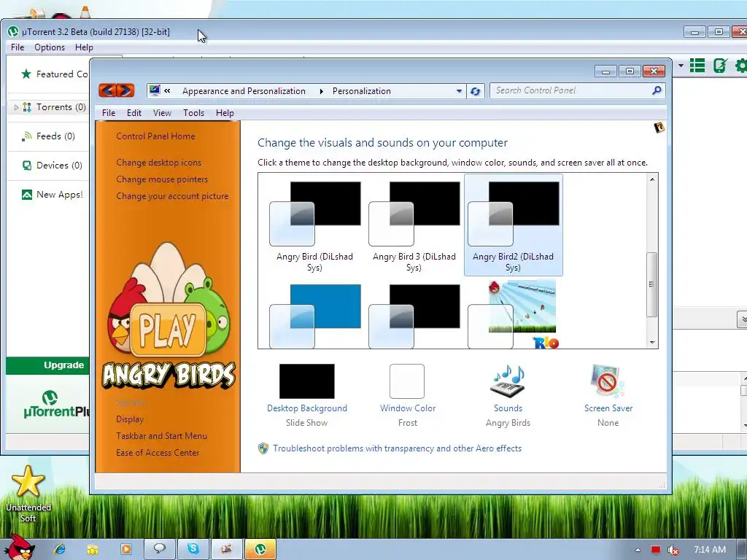Click the Angry Birds Start button

click(x=18, y=547)
